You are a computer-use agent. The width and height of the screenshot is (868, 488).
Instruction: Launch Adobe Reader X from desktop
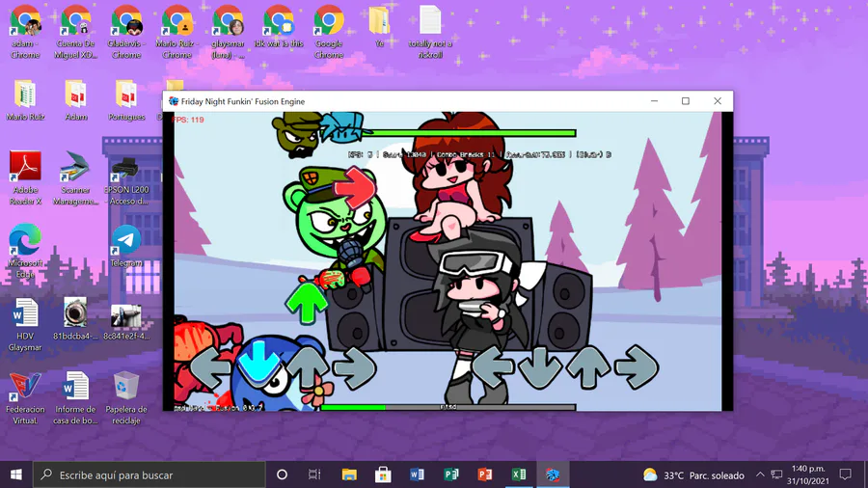25,178
